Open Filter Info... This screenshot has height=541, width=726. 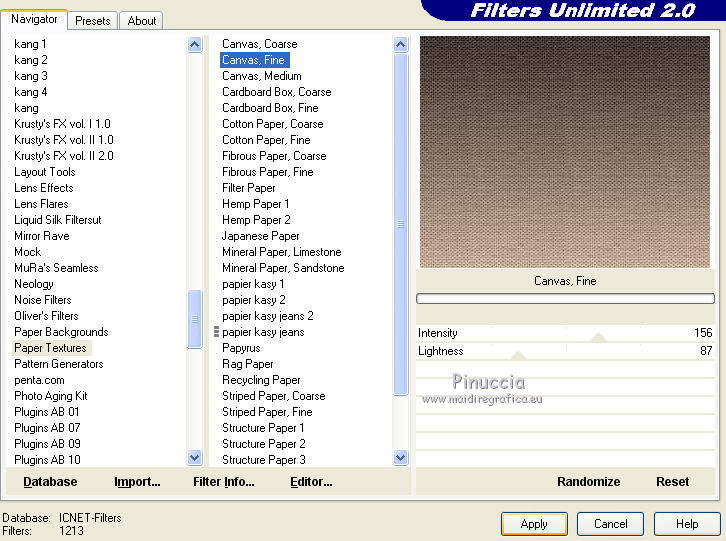(224, 482)
